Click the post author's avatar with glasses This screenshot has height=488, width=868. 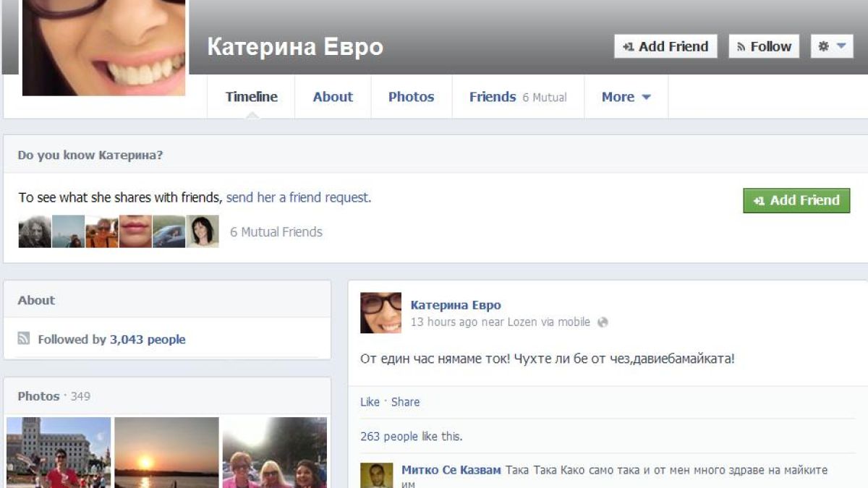click(x=380, y=312)
